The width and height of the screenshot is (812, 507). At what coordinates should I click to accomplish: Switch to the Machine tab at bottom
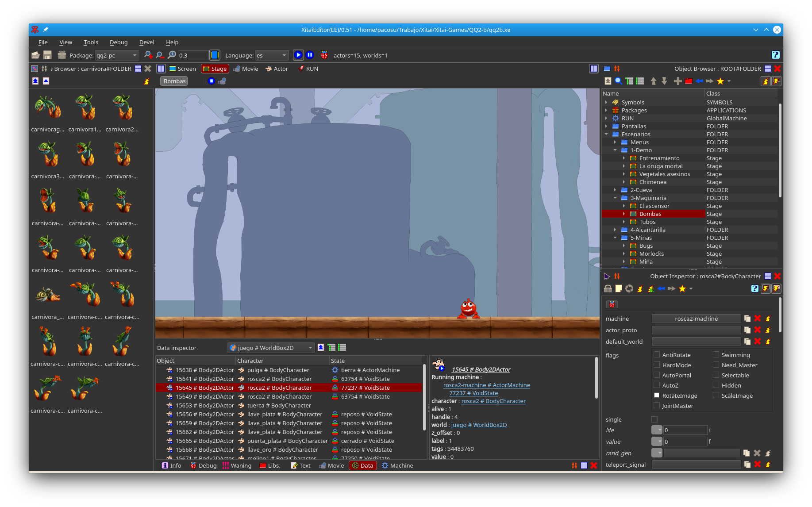click(397, 465)
